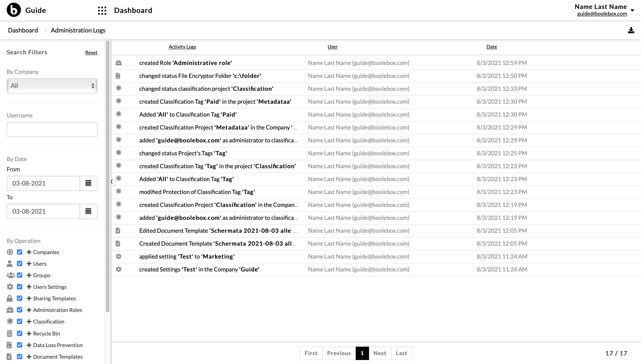
Task: Click the Administration Logs breadcrumb
Action: tap(78, 30)
